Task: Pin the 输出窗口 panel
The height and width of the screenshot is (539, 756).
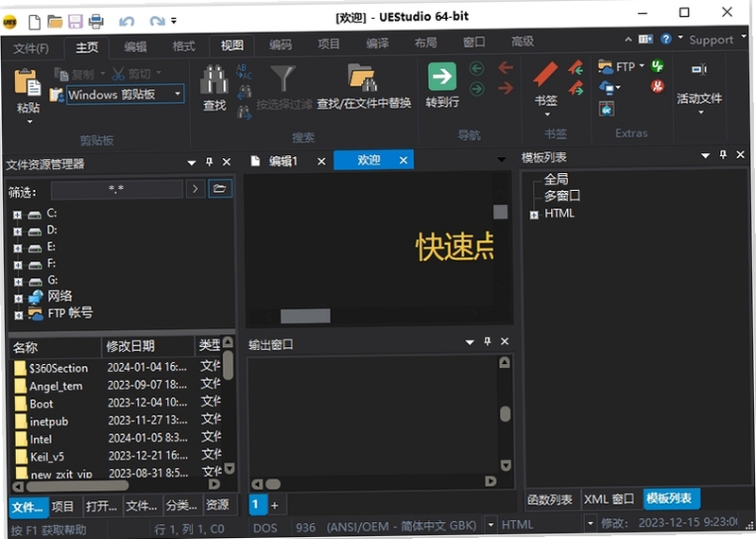Action: click(x=487, y=341)
